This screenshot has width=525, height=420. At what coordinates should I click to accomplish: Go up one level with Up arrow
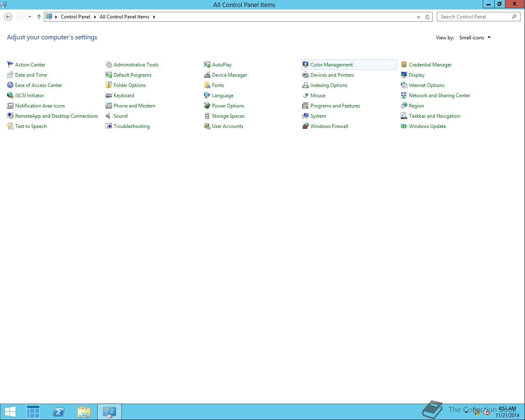coord(39,17)
